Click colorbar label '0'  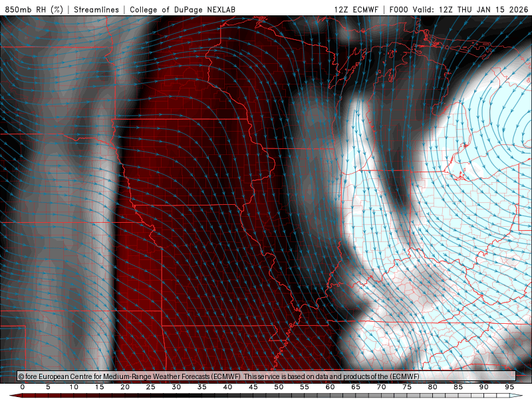click(23, 387)
